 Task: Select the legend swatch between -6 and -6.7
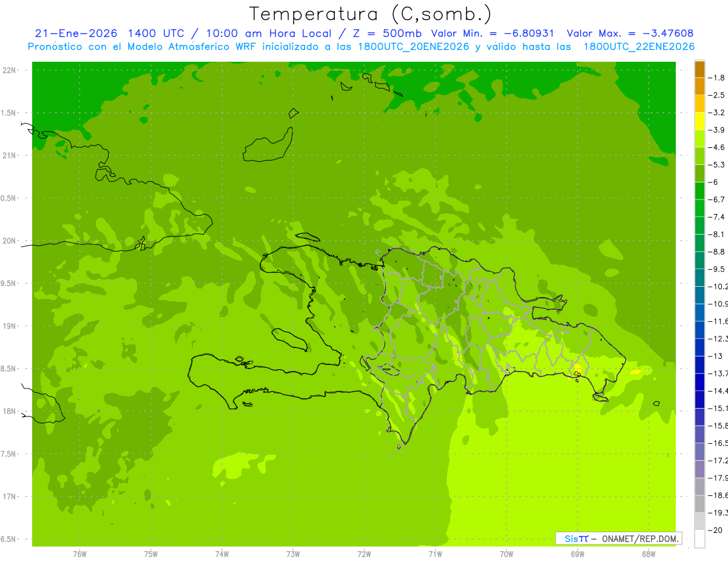point(699,191)
